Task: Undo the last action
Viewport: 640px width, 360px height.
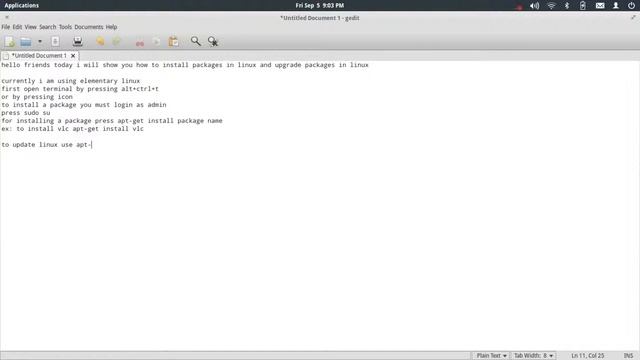Action: click(x=100, y=41)
